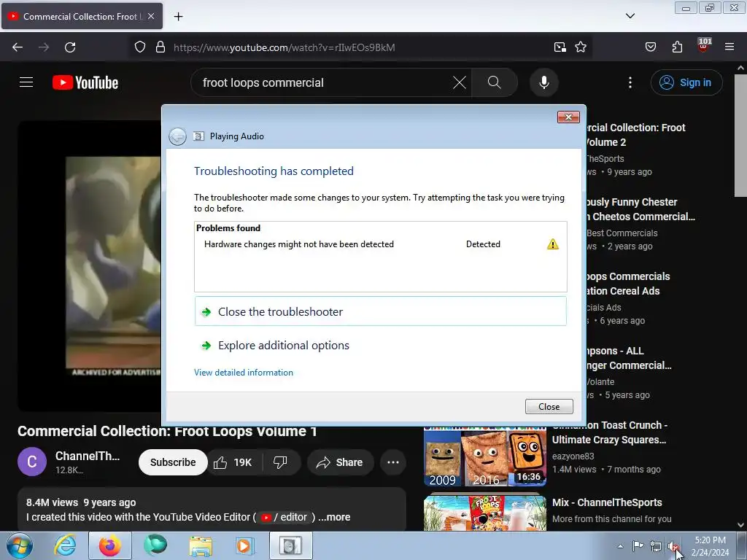Image resolution: width=747 pixels, height=560 pixels.
Task: Open YouTube settings three-dot menu
Action: (x=630, y=82)
